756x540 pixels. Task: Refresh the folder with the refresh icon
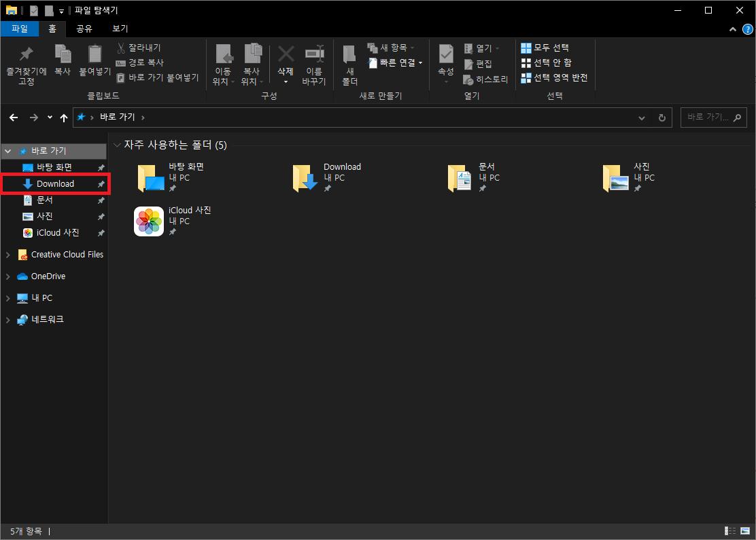(x=661, y=117)
